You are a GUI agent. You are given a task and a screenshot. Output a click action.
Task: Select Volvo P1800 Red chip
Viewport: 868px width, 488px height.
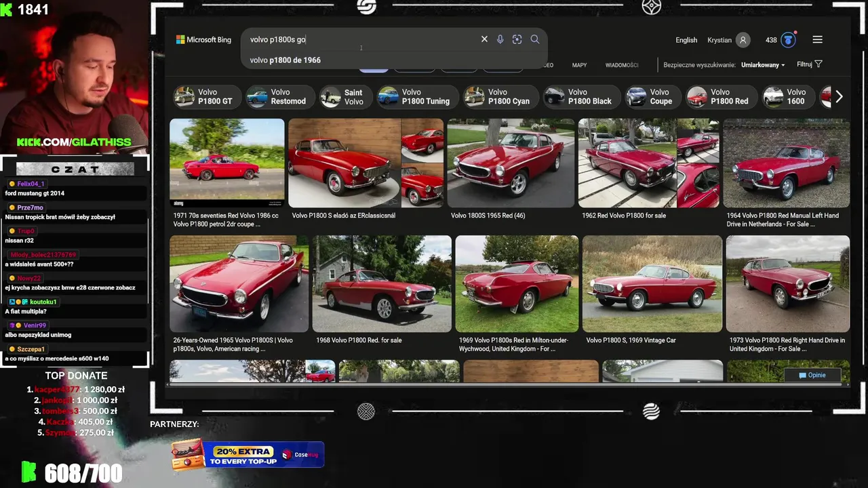pyautogui.click(x=722, y=97)
